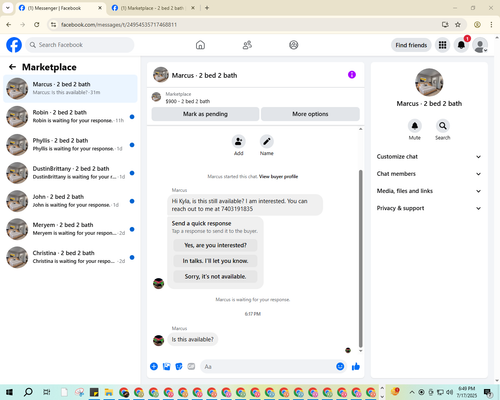Click the Find friends button
500x400 pixels.
click(411, 45)
